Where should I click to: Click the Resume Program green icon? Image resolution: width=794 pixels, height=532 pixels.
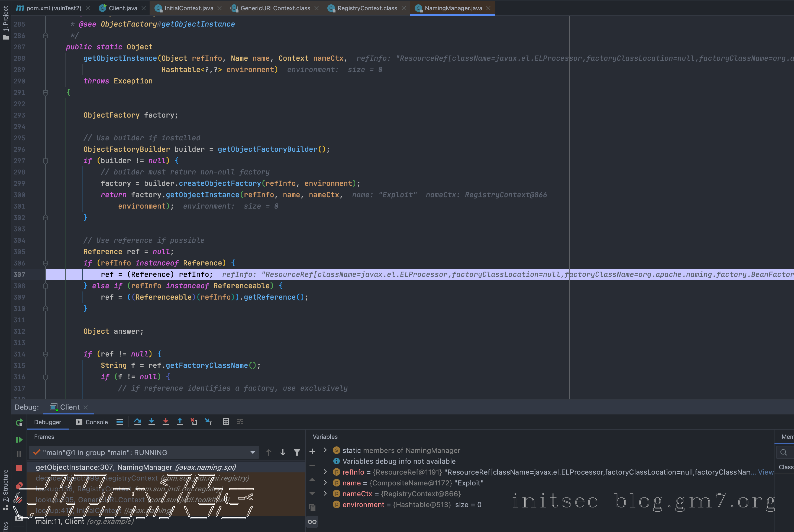[19, 440]
